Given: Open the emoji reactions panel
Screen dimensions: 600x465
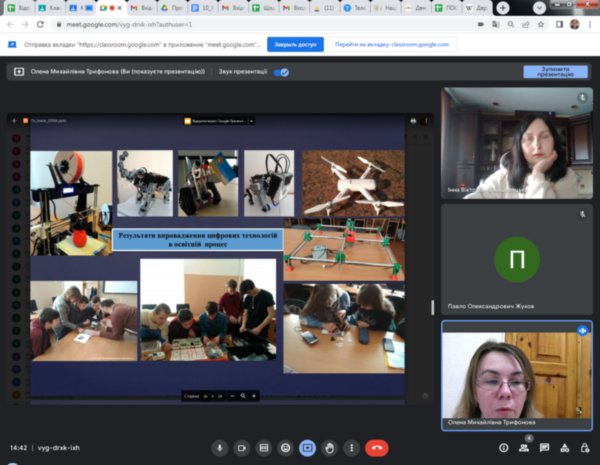Looking at the screenshot, I should pyautogui.click(x=286, y=448).
